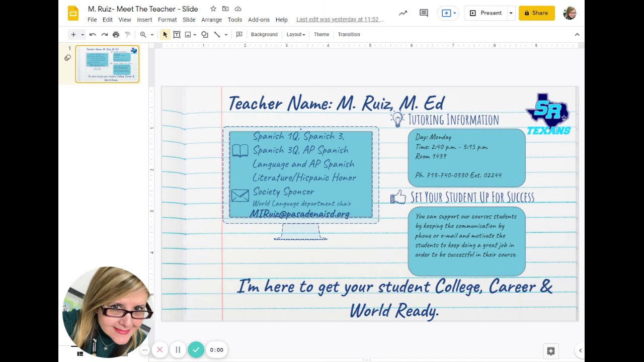
Task: Click the 'Set Your Student Up For Success' heading
Action: pos(472,197)
